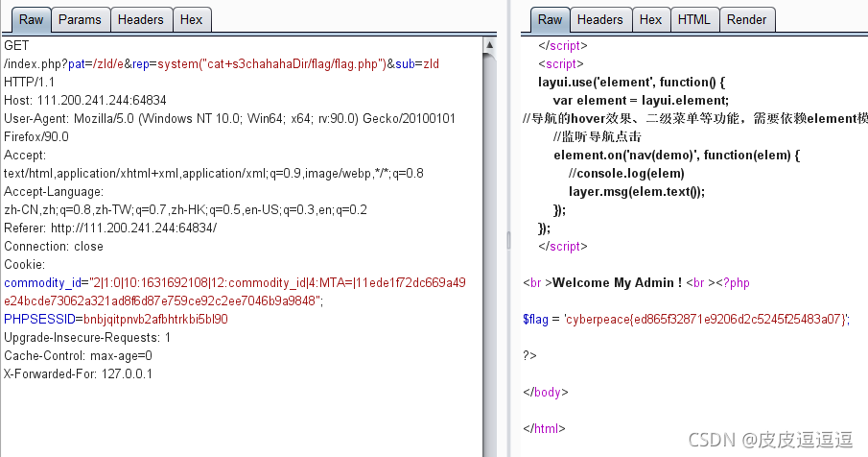Click the zh-CN language values line
This screenshot has height=457, width=868.
(185, 210)
